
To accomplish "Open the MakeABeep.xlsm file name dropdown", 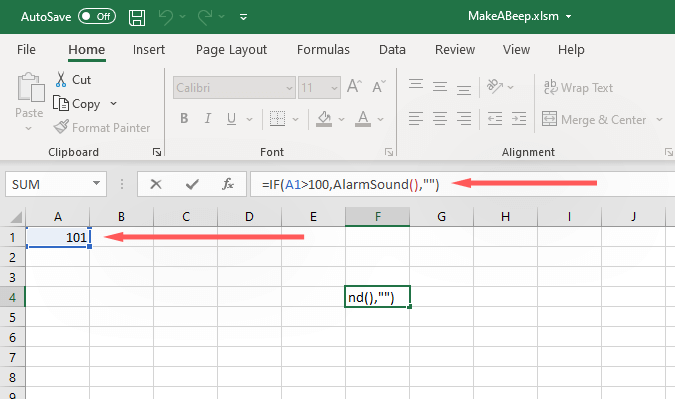I will click(x=568, y=17).
